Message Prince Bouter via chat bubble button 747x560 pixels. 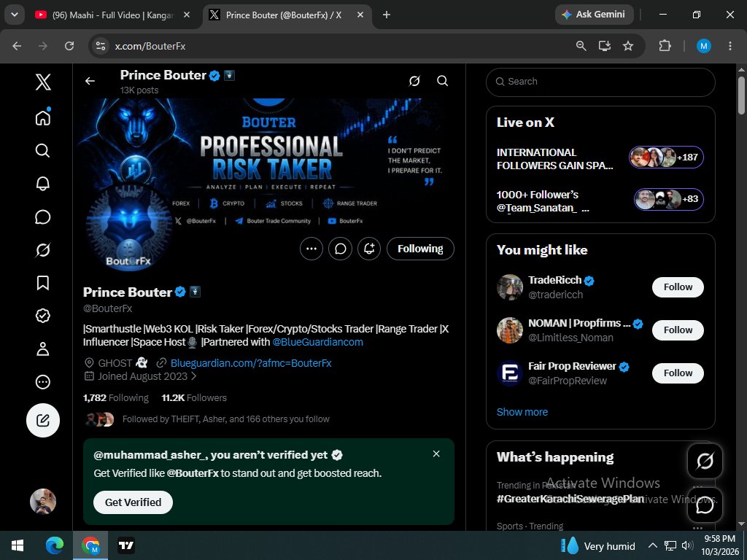pos(340,249)
